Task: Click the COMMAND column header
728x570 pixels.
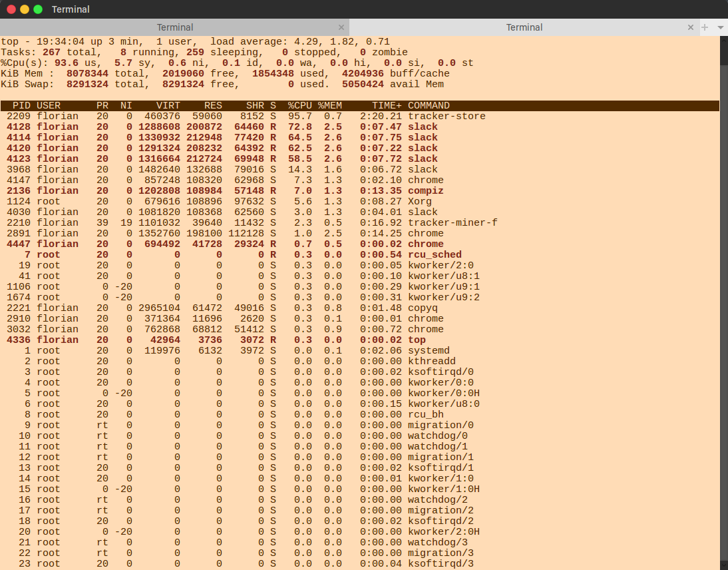Action: point(429,106)
